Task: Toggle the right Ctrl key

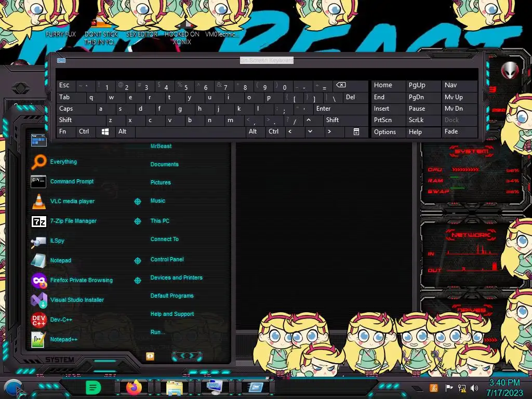Action: [275, 131]
